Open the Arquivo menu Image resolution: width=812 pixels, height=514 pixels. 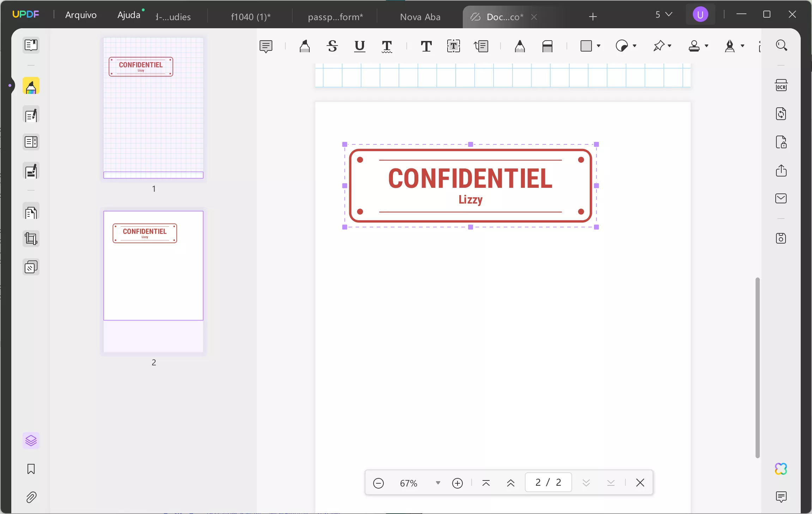(81, 15)
